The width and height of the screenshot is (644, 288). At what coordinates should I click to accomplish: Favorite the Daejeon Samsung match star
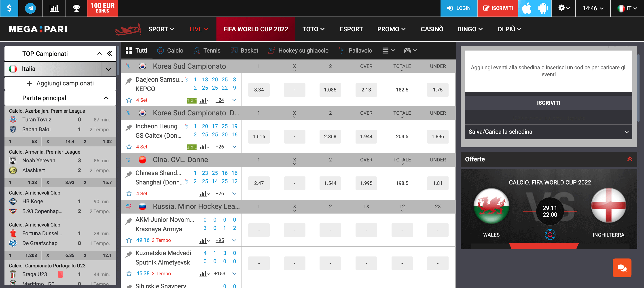pos(129,100)
